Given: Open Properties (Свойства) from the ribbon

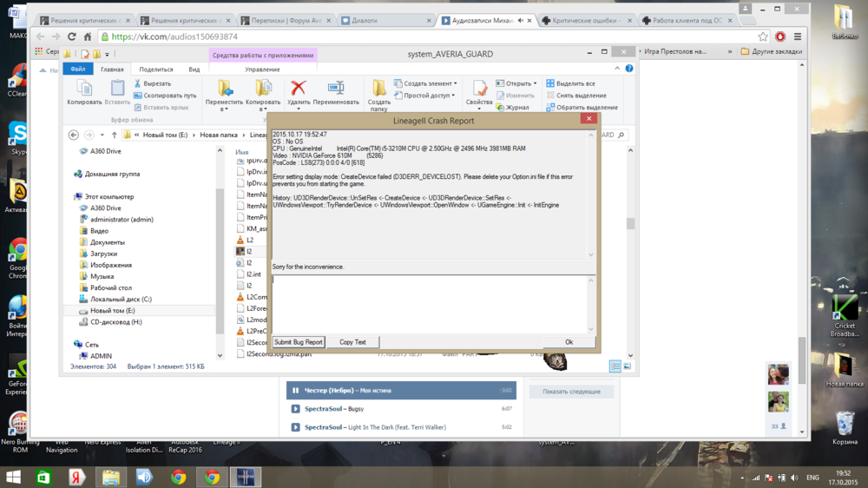Looking at the screenshot, I should tap(479, 89).
